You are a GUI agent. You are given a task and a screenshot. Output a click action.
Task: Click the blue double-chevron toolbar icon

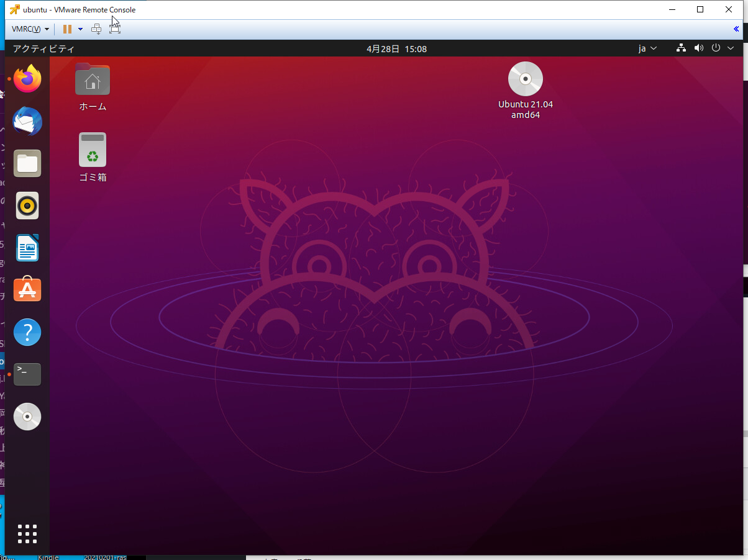pyautogui.click(x=737, y=29)
